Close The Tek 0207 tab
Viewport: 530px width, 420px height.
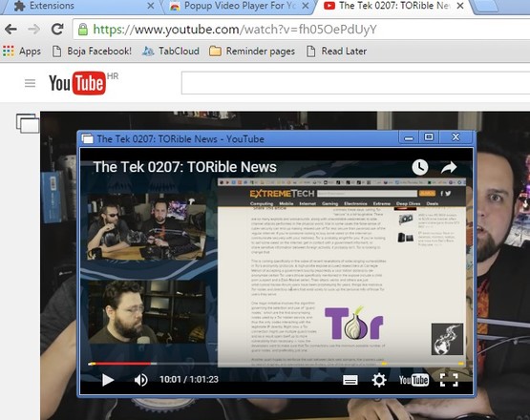point(460,6)
